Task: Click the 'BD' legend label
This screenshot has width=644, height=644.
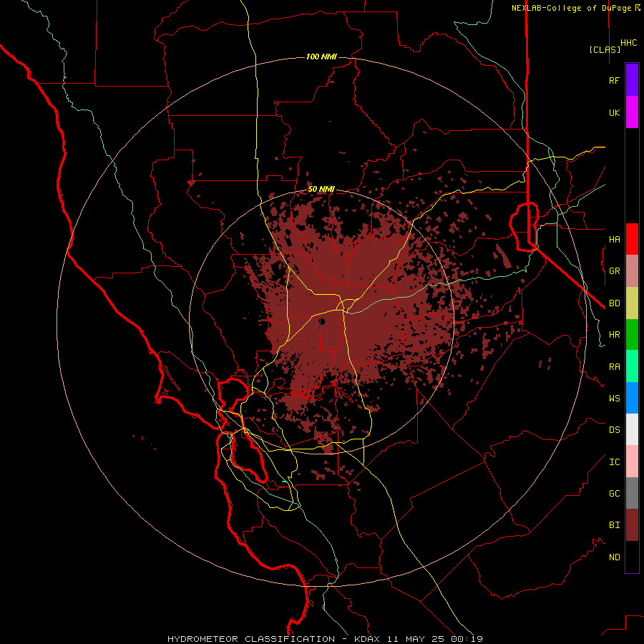Action: tap(614, 303)
